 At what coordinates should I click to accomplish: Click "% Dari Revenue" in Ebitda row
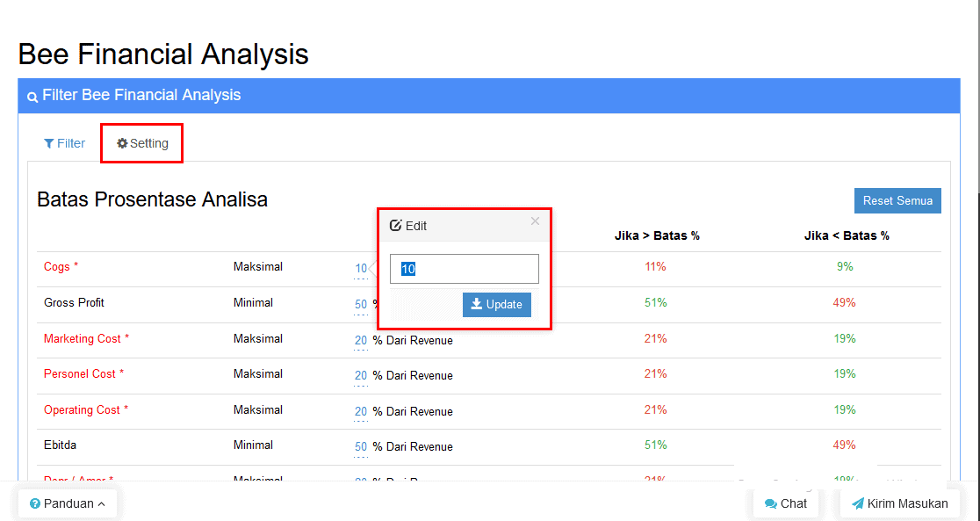413,446
